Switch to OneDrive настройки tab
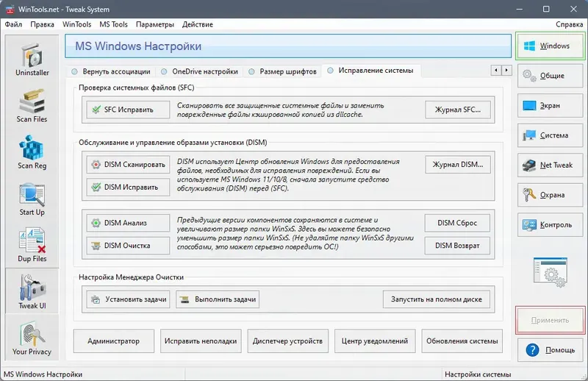The width and height of the screenshot is (588, 381). pos(200,71)
